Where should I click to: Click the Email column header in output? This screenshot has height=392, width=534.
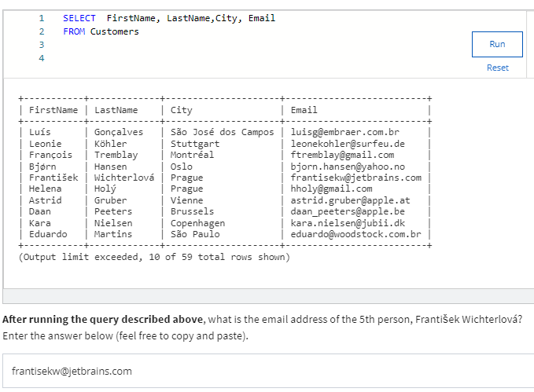click(x=304, y=110)
